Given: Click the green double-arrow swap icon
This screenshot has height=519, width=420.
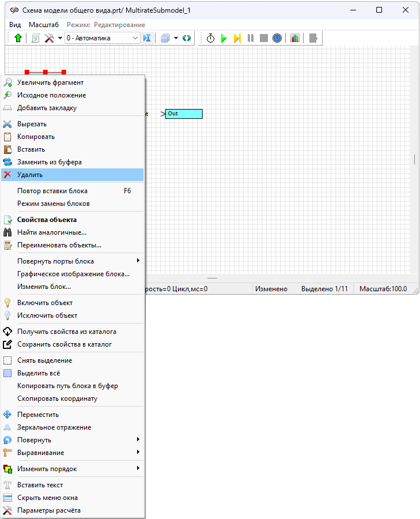Looking at the screenshot, I should pos(186,38).
